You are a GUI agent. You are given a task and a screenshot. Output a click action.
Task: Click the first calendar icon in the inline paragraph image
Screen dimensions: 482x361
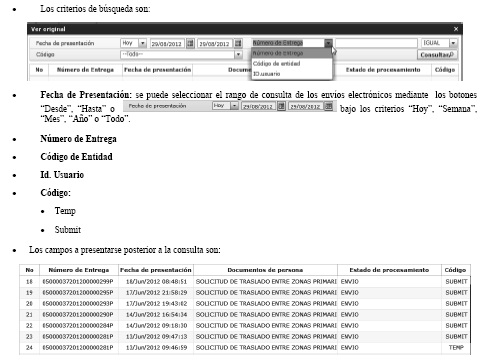pyautogui.click(x=281, y=106)
